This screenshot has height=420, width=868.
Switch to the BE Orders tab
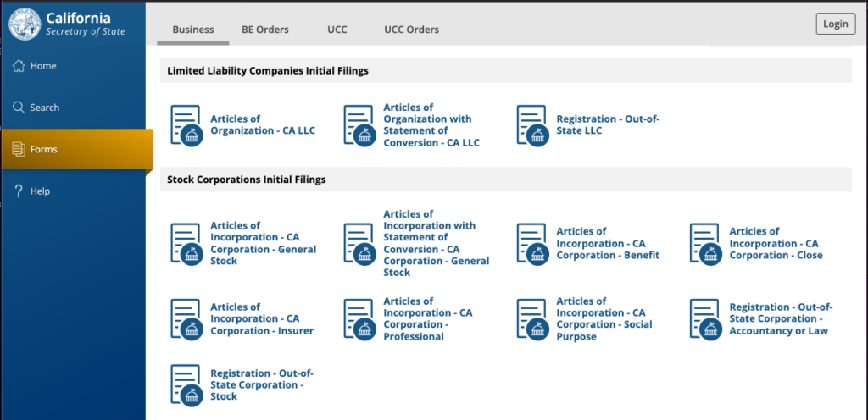point(264,30)
